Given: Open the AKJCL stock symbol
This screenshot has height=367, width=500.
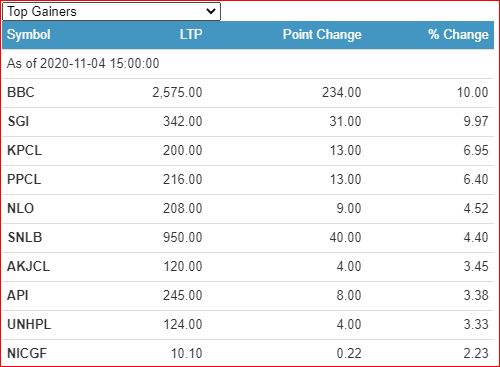Looking at the screenshot, I should [x=28, y=266].
